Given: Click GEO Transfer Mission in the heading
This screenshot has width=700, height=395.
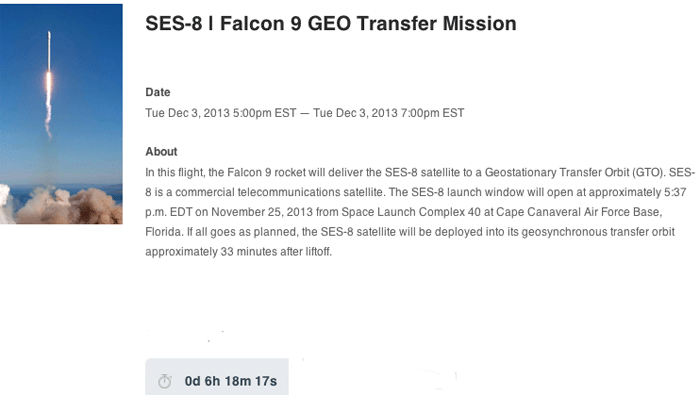Looking at the screenshot, I should (412, 24).
